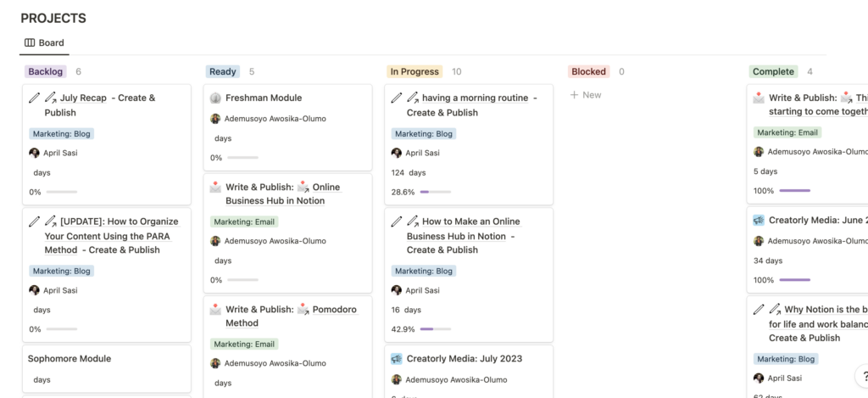
Task: Click the 0% progress bar on July Recap card
Action: pos(61,193)
